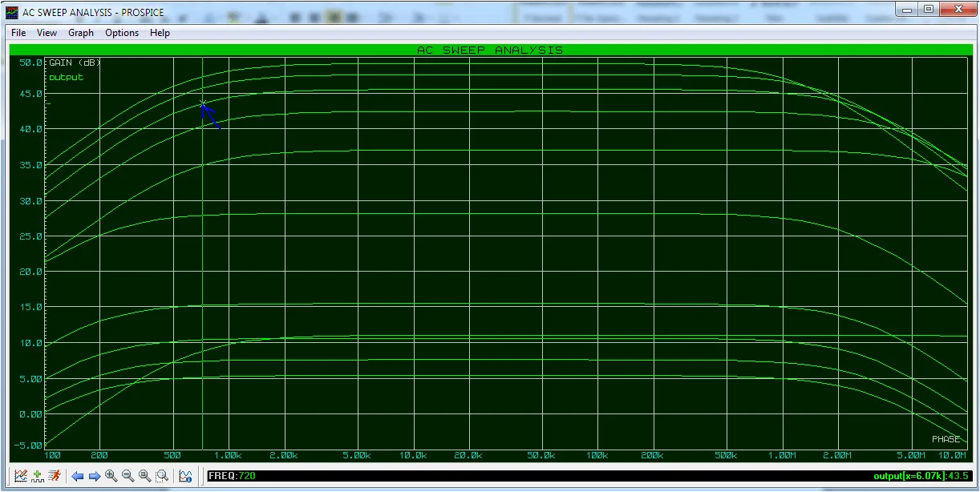Open the Edit Graph icon in bottom toolbar

pyautogui.click(x=21, y=476)
